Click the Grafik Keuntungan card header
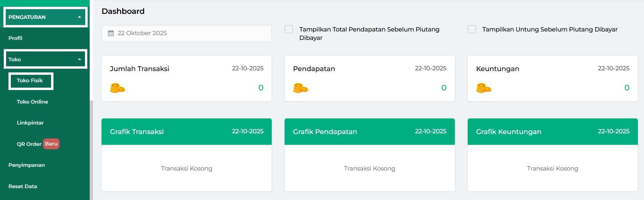 pyautogui.click(x=552, y=132)
